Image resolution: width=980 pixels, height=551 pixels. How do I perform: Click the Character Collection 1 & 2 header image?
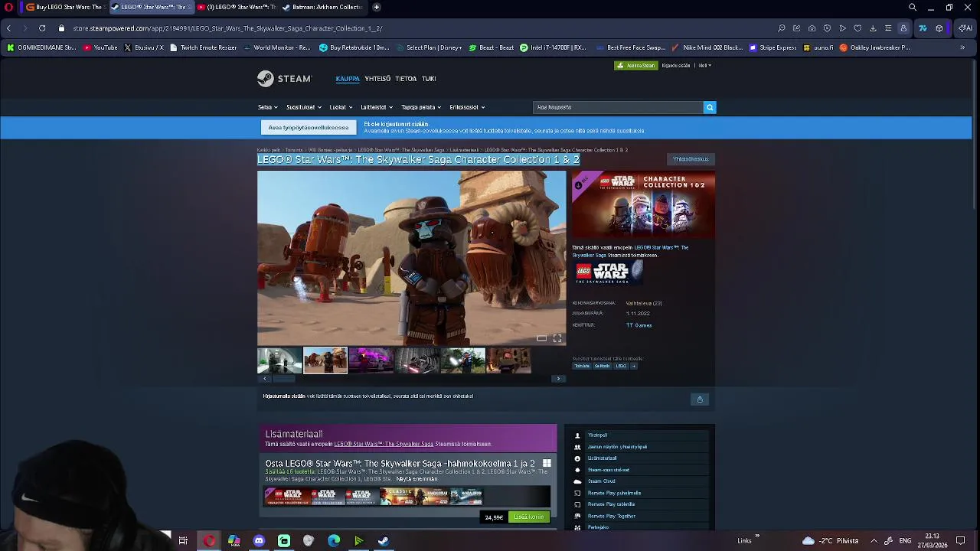point(643,204)
